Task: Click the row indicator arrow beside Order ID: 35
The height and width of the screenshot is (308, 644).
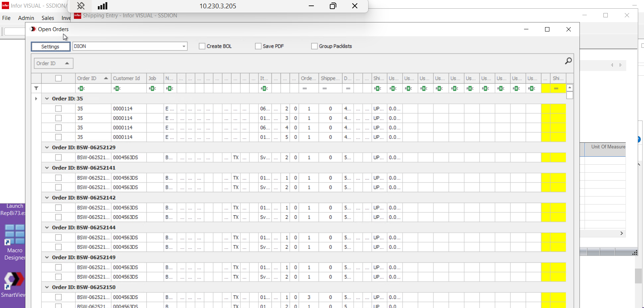Action: tap(36, 98)
